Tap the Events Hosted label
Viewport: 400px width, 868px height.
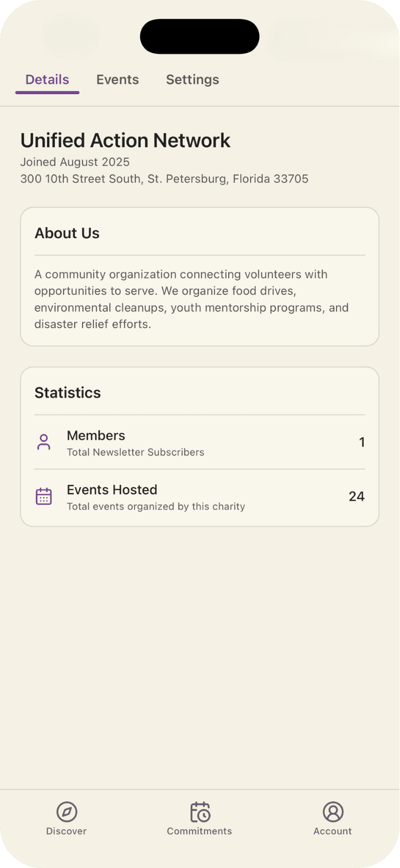pos(112,490)
